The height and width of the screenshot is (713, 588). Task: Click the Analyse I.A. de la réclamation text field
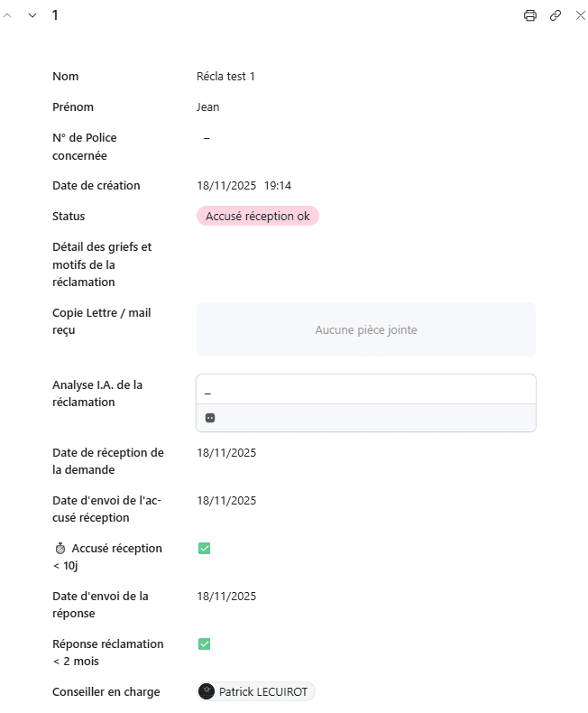coord(365,390)
